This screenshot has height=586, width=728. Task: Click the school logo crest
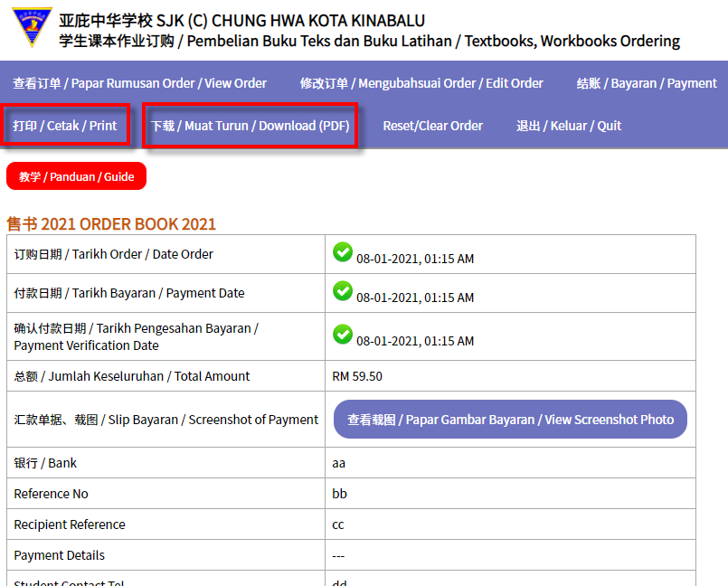[x=32, y=27]
